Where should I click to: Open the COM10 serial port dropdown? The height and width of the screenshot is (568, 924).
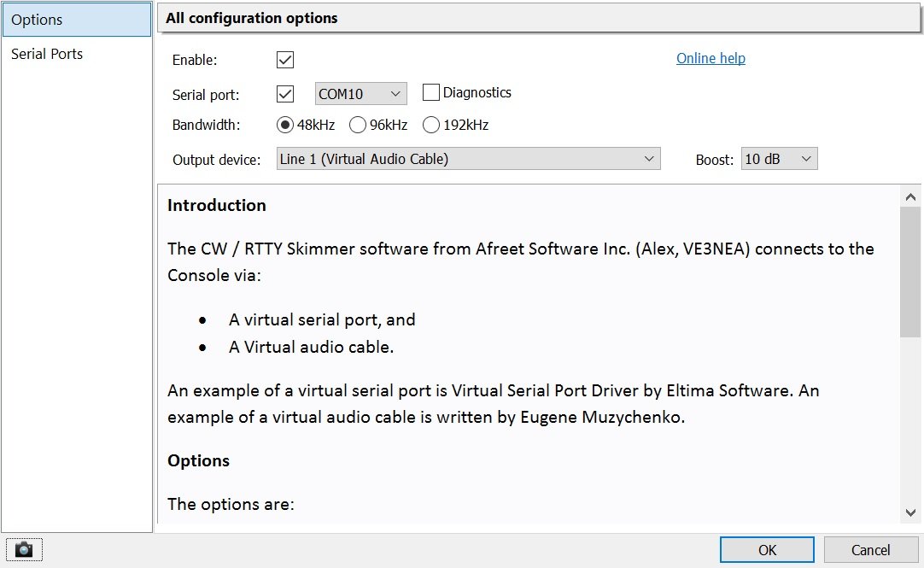click(360, 93)
